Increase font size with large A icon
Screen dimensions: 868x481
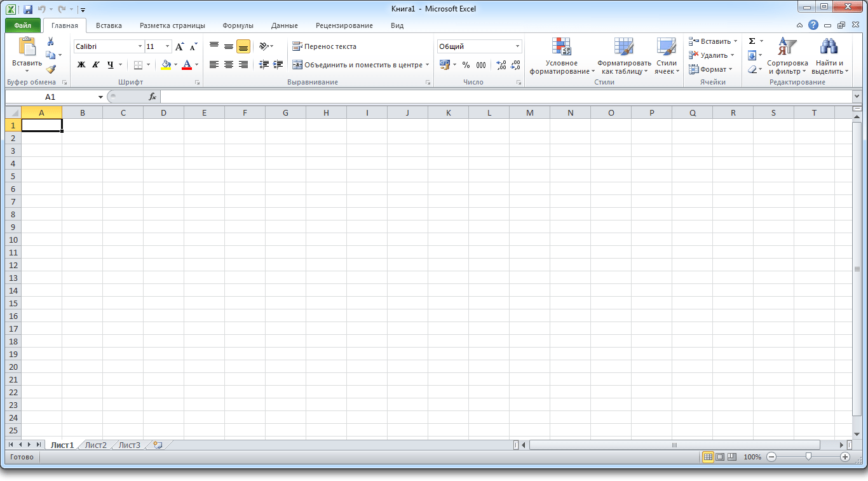[180, 46]
